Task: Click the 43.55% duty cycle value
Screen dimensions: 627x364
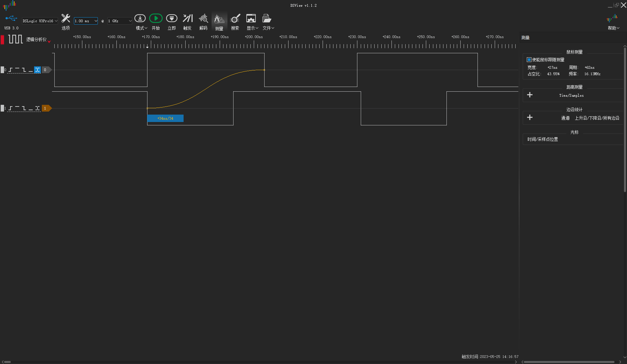Action: click(x=553, y=74)
